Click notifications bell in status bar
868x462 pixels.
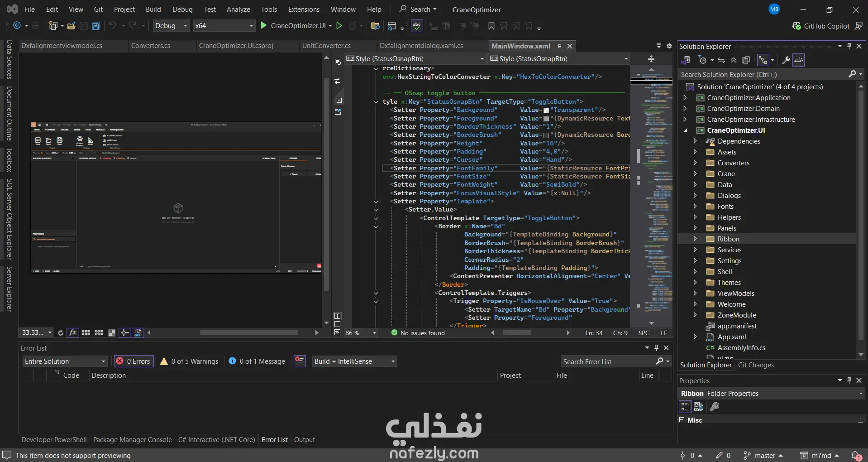pos(856,456)
